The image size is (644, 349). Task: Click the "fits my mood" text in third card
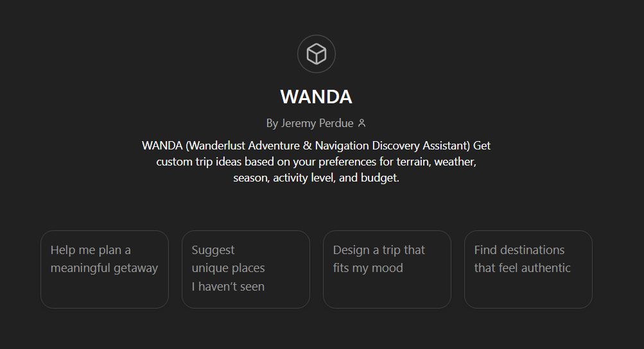[368, 268]
